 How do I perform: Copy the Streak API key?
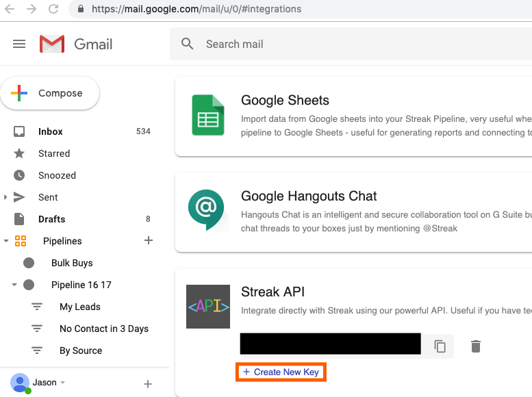click(x=440, y=346)
